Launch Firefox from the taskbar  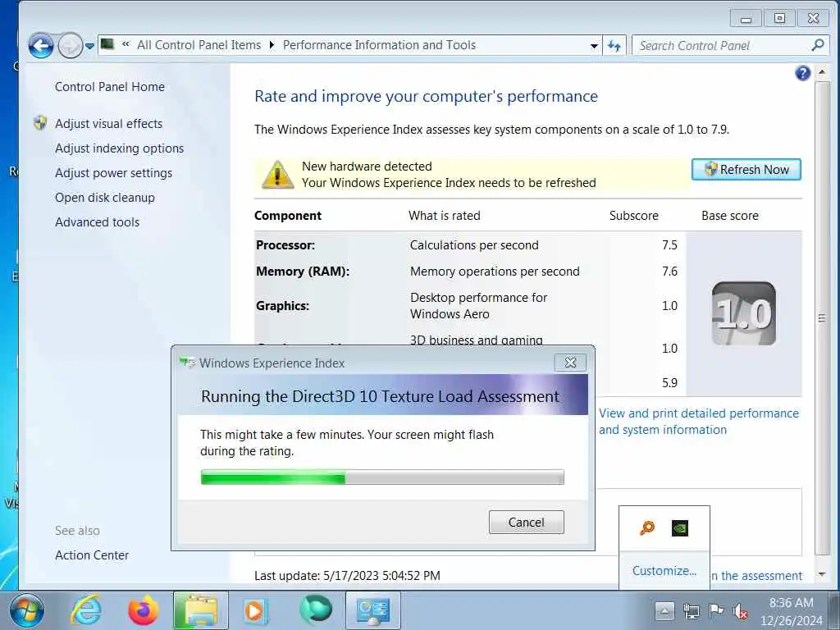(143, 610)
